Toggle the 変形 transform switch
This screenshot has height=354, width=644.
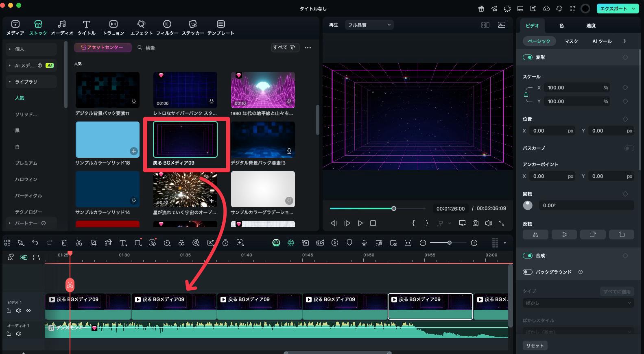(x=528, y=57)
